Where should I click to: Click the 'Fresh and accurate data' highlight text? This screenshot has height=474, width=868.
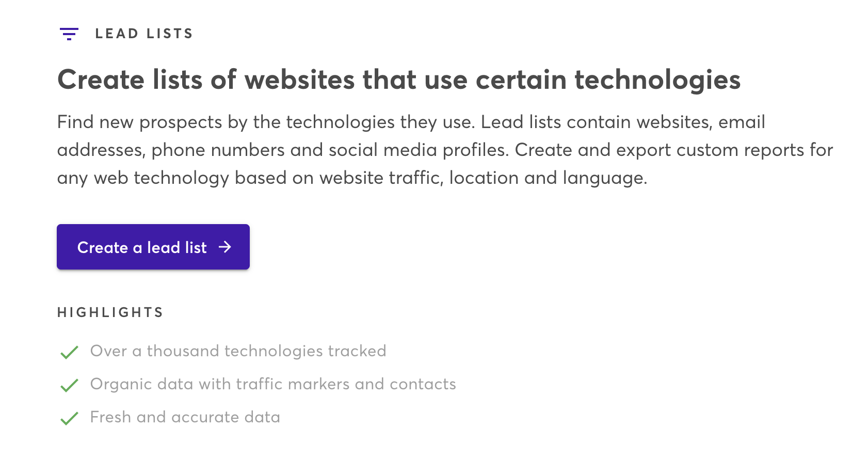point(185,417)
